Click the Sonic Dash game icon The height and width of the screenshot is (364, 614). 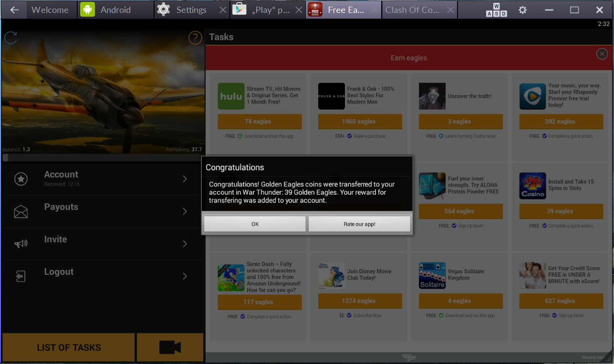(x=231, y=277)
